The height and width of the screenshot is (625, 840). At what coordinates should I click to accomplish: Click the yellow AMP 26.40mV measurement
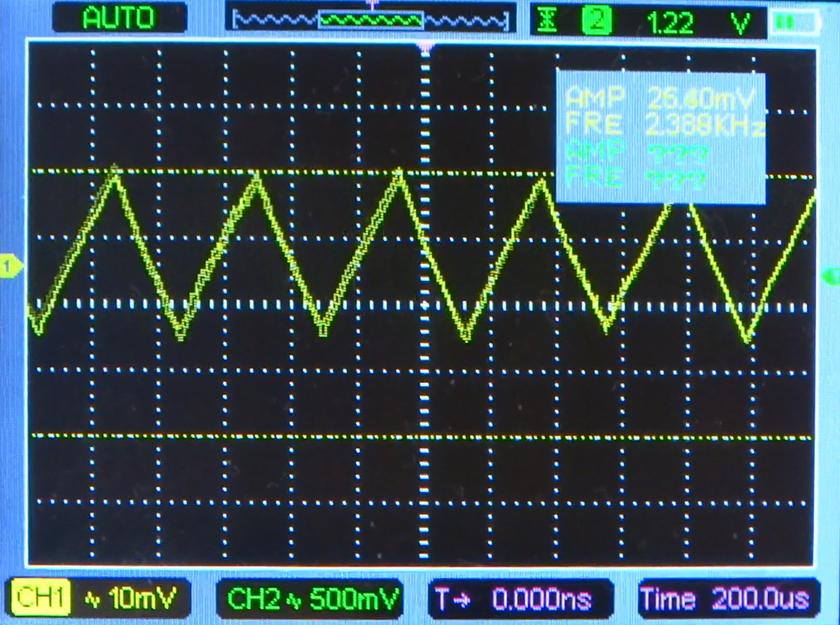(661, 98)
